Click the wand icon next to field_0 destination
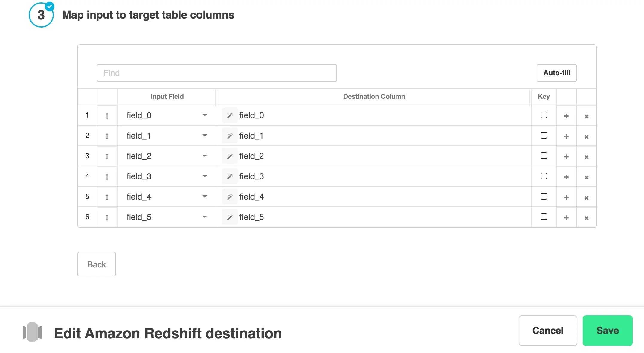The image size is (644, 353). pos(230,115)
